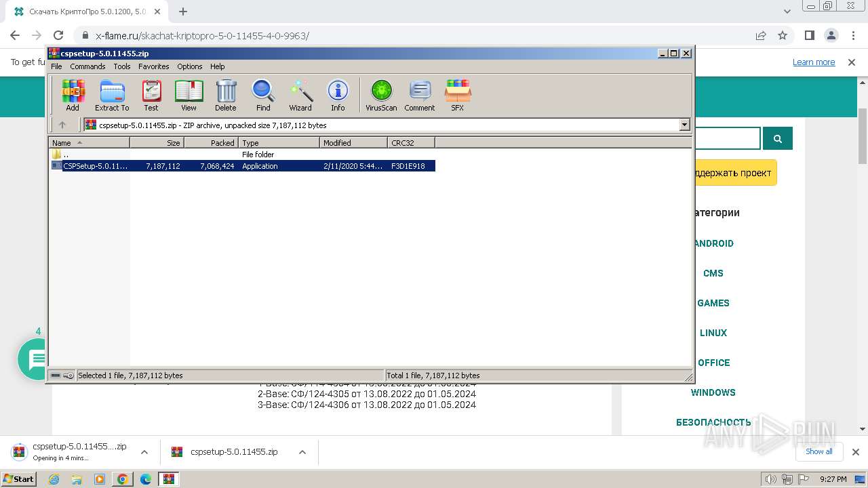Image resolution: width=868 pixels, height=488 pixels.
Task: Sort by the CRC32 column header
Action: coord(412,142)
